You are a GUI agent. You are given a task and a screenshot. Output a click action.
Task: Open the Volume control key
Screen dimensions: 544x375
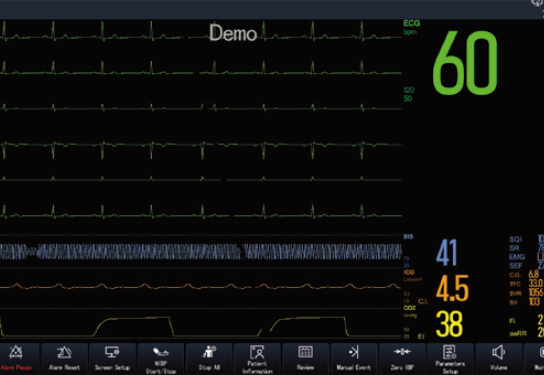point(499,359)
